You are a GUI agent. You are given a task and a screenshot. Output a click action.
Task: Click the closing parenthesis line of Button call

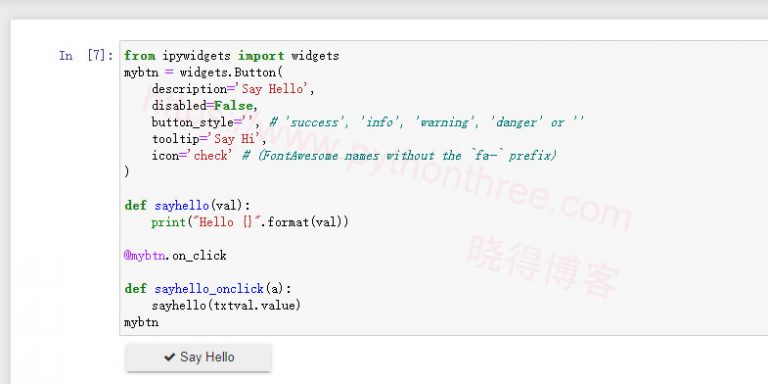coord(127,172)
